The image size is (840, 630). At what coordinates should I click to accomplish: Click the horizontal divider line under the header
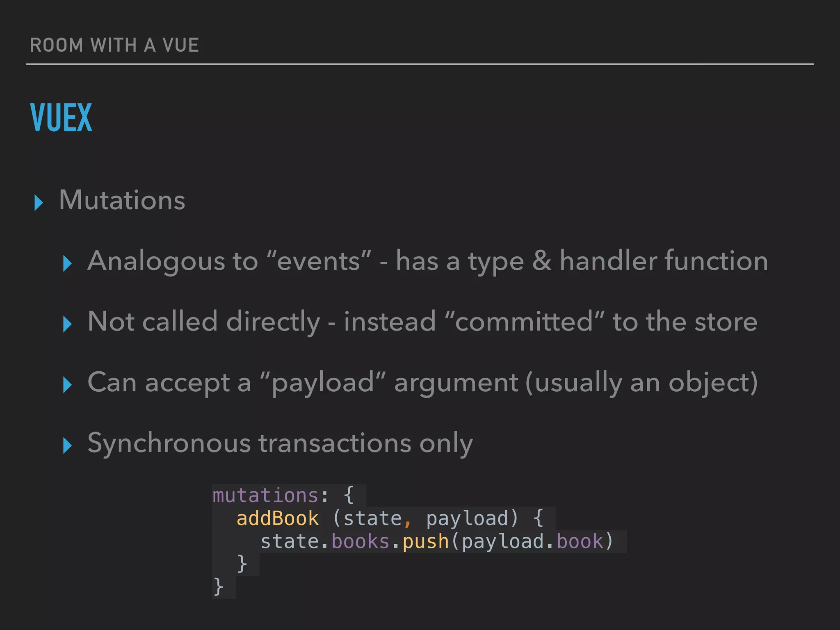pos(420,64)
